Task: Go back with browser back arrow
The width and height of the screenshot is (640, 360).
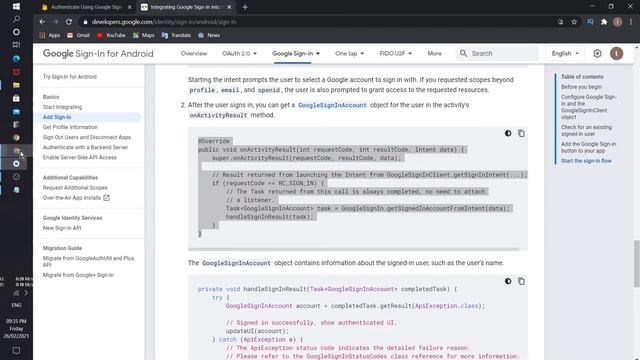Action: (42, 22)
